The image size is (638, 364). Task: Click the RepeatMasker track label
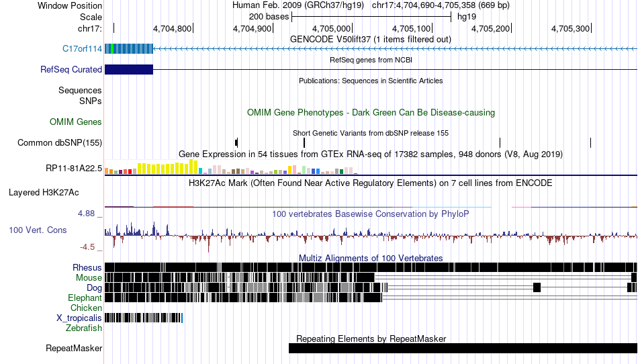click(74, 348)
